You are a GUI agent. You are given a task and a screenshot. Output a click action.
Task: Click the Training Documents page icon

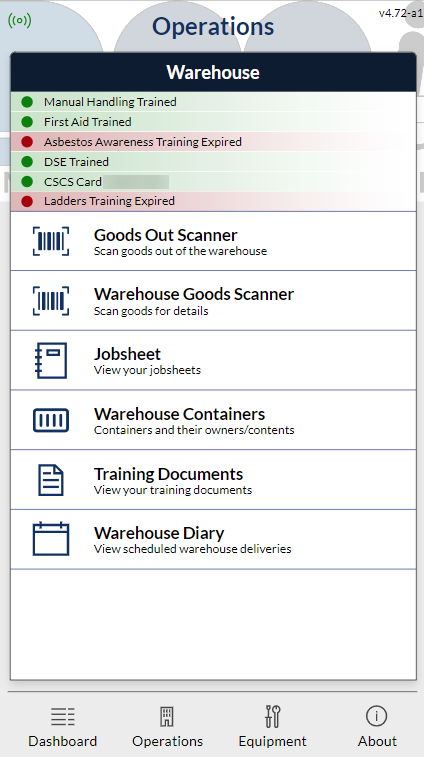[x=51, y=480]
